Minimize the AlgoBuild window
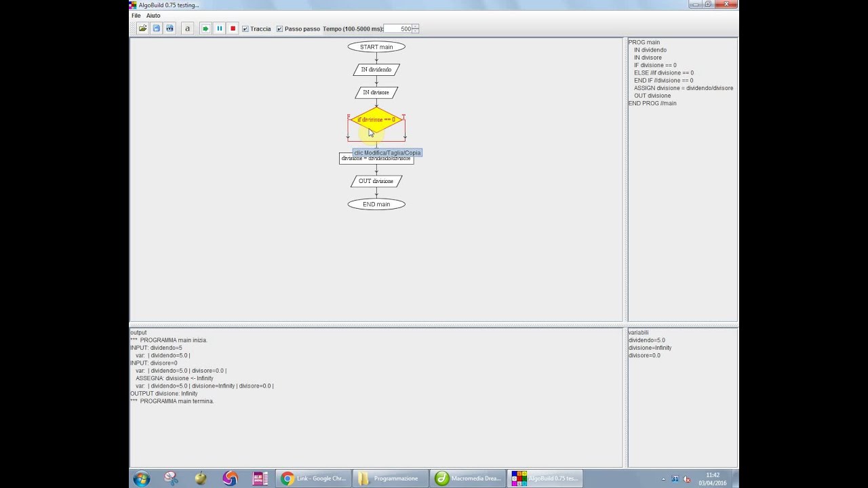Viewport: 868px width, 488px height. [x=694, y=5]
